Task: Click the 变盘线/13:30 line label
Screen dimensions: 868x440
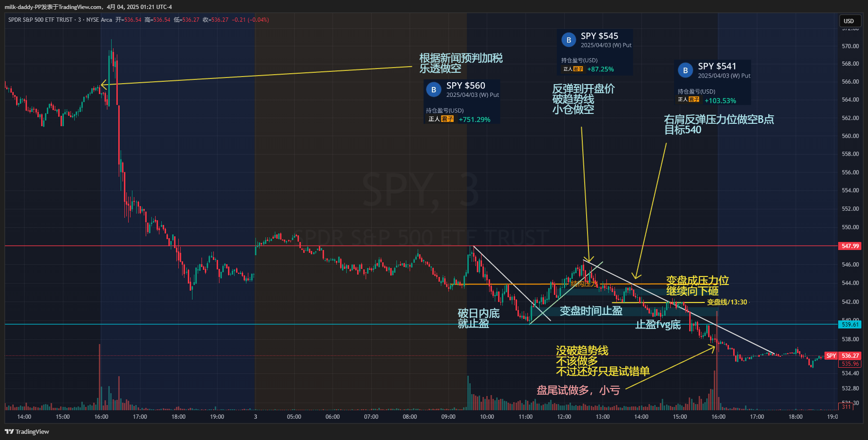Action: (727, 302)
